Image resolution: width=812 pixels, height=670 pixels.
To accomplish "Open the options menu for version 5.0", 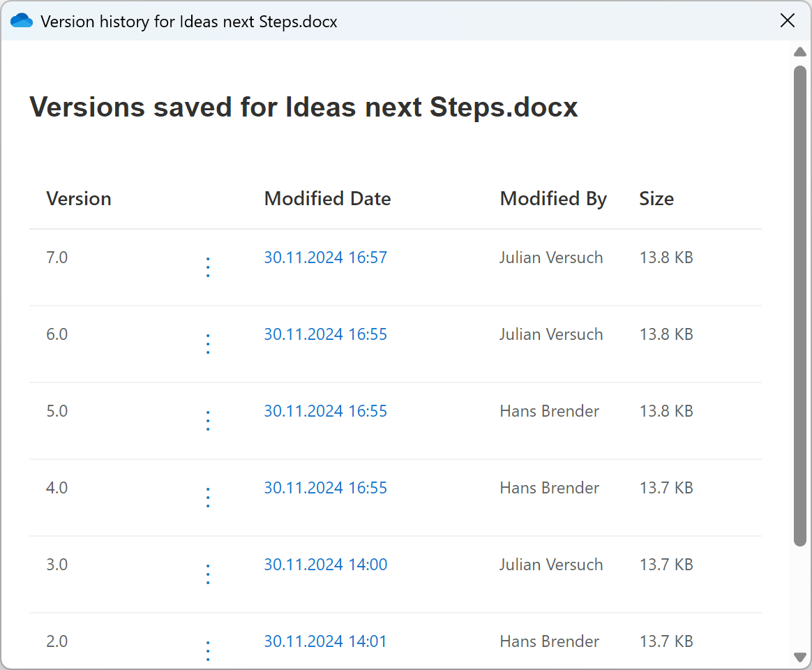I will [208, 420].
